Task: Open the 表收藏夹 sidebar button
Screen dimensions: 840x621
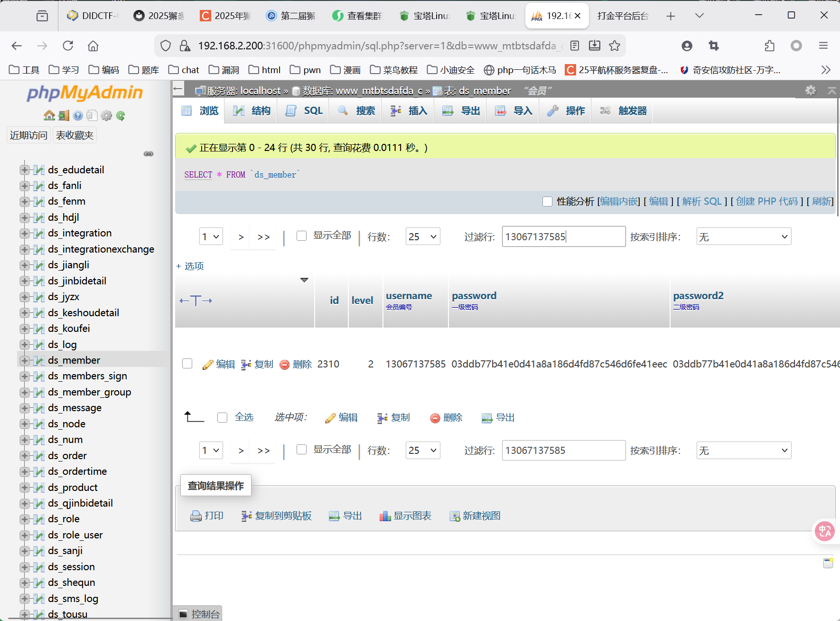Action: (x=75, y=135)
